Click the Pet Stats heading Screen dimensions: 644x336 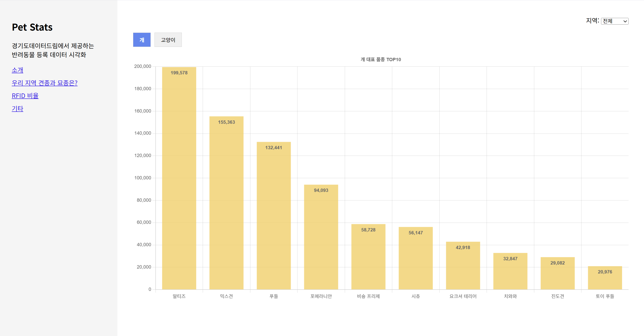(x=32, y=27)
